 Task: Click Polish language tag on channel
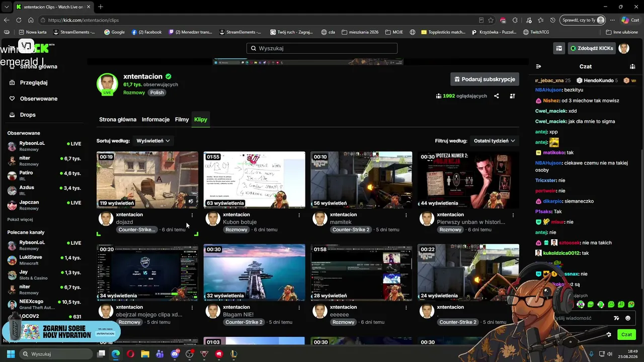(x=157, y=93)
